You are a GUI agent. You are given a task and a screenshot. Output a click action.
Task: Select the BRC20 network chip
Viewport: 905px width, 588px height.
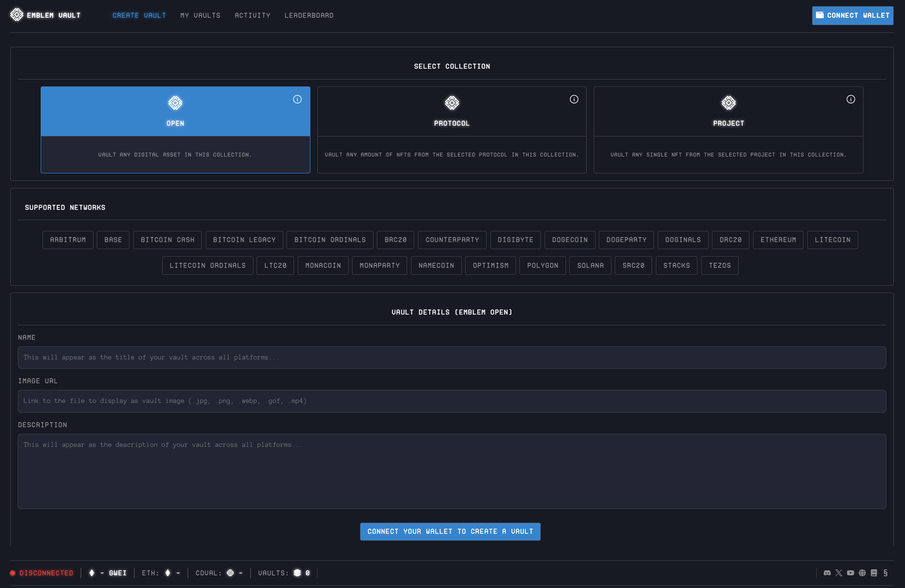pos(396,240)
